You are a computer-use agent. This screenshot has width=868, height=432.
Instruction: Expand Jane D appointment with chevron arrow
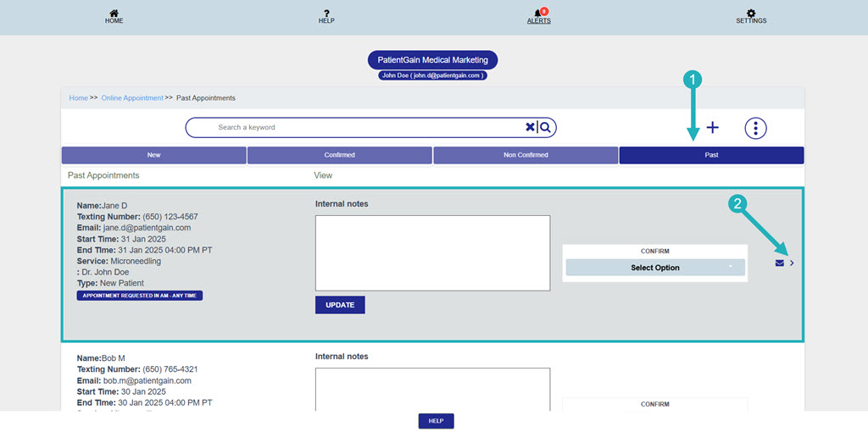click(x=792, y=263)
